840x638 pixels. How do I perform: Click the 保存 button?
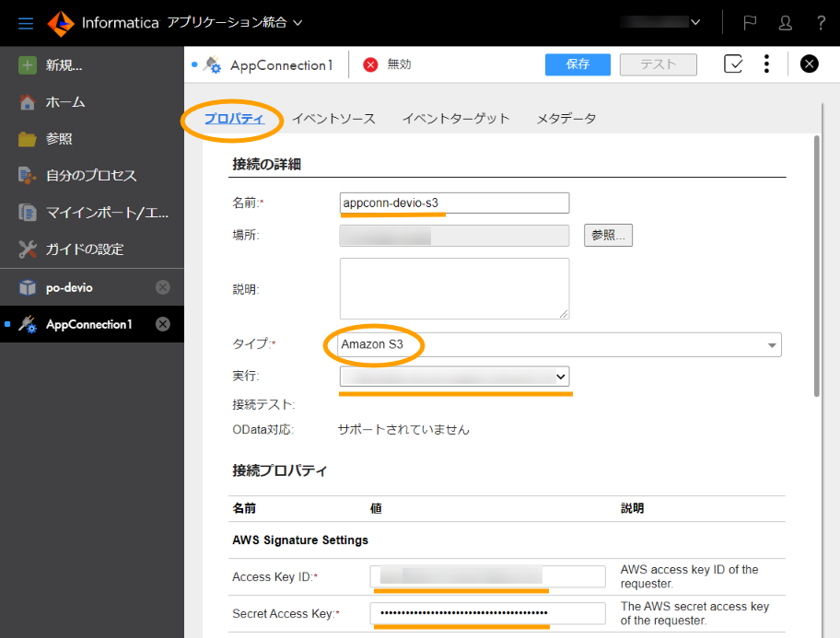tap(577, 64)
